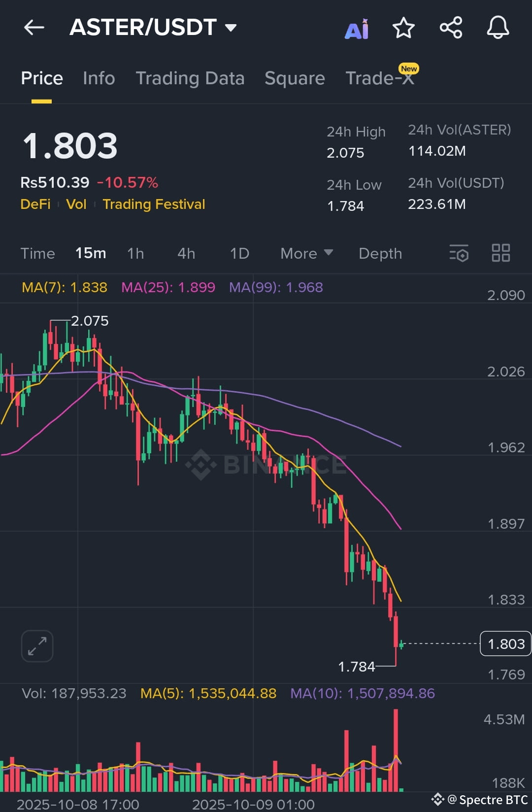Open the Binance AI assistant
This screenshot has height=812, width=532.
click(356, 28)
